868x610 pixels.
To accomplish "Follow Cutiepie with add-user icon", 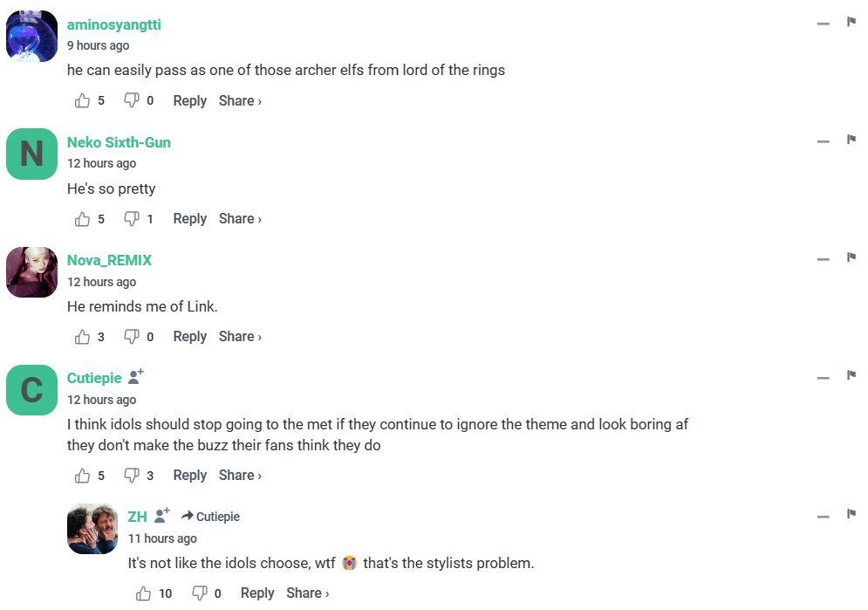I will 135,377.
